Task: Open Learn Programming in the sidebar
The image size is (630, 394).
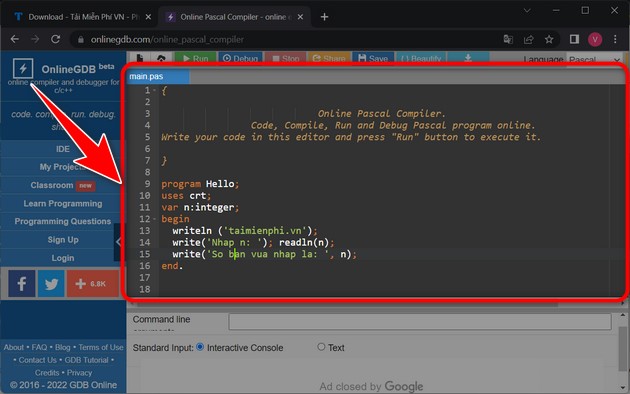Action: click(x=63, y=204)
